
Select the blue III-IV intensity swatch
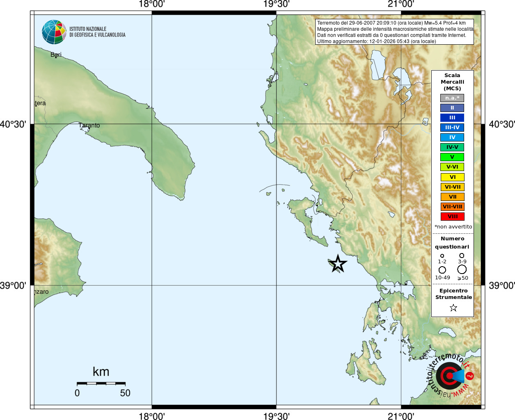click(452, 128)
